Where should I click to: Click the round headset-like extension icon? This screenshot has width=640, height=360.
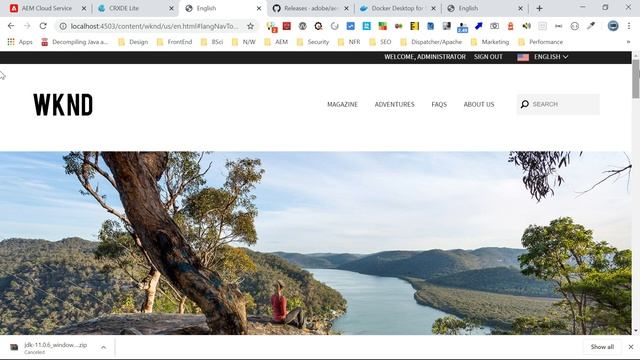click(574, 26)
